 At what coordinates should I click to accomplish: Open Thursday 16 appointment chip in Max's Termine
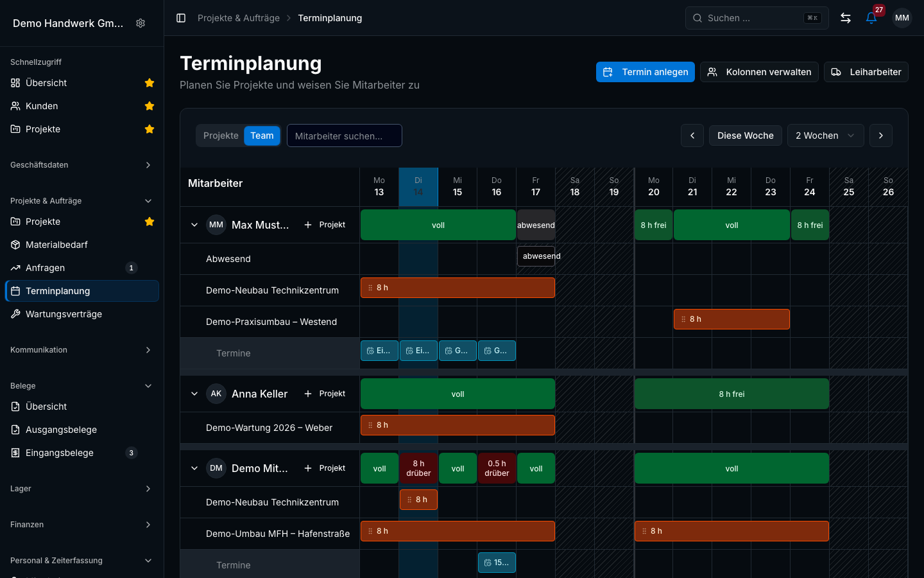tap(497, 351)
